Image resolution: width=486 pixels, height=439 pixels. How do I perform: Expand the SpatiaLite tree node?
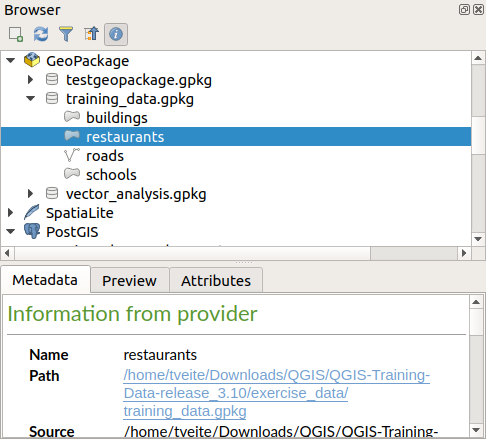(10, 213)
